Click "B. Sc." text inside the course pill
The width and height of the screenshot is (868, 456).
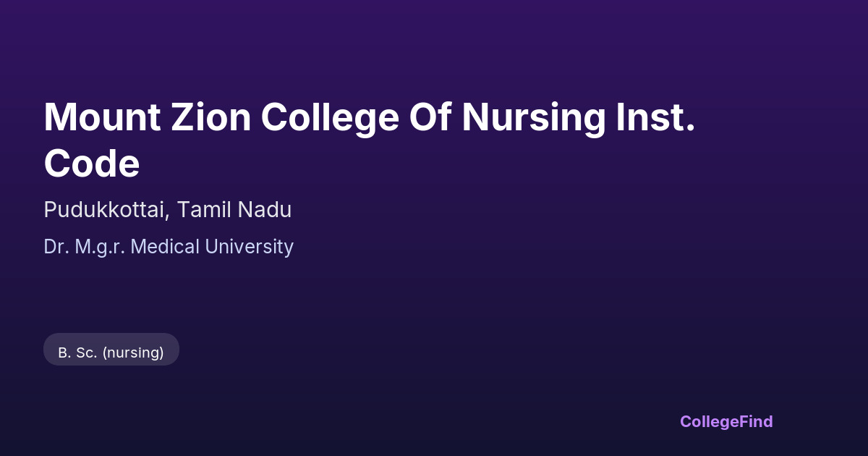coord(77,352)
